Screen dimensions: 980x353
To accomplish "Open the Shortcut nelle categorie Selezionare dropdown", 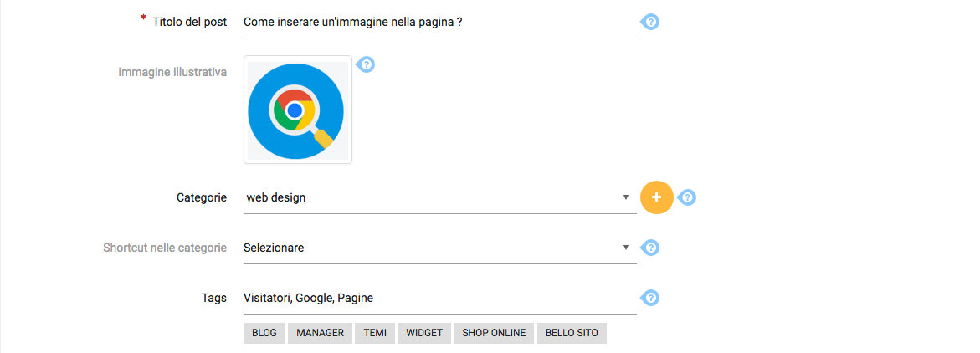I will point(439,248).
